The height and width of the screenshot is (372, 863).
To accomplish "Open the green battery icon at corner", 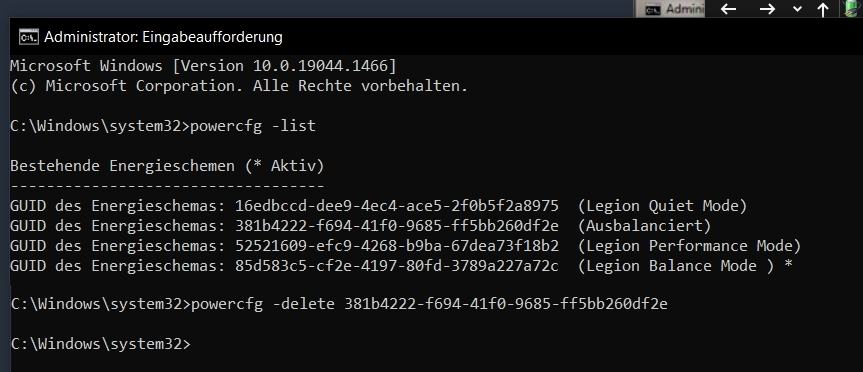I will coord(852,9).
